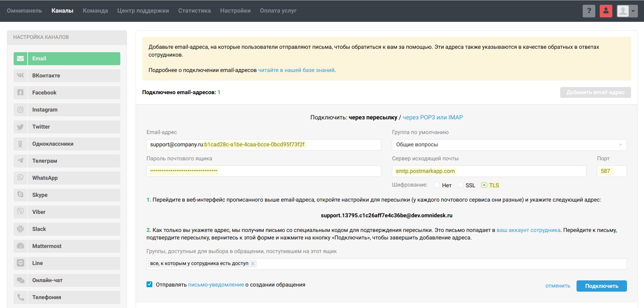
Task: Click the Twitter bird icon
Action: 20,127
